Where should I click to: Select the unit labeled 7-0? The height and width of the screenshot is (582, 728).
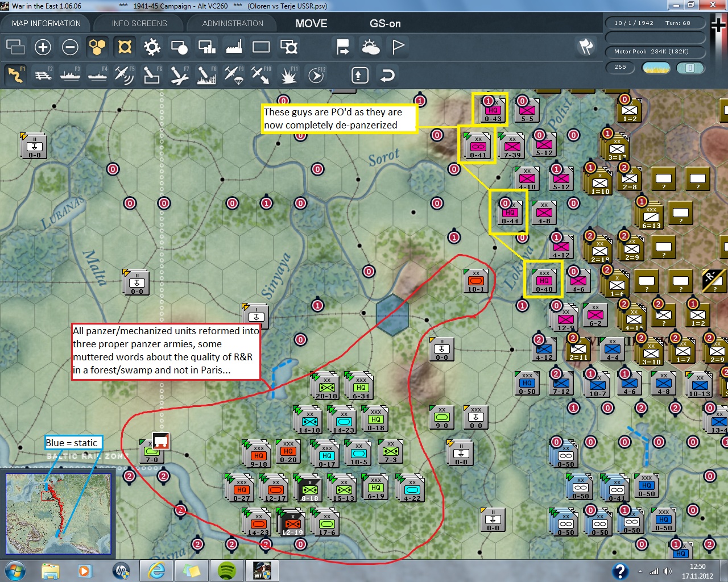click(x=151, y=451)
